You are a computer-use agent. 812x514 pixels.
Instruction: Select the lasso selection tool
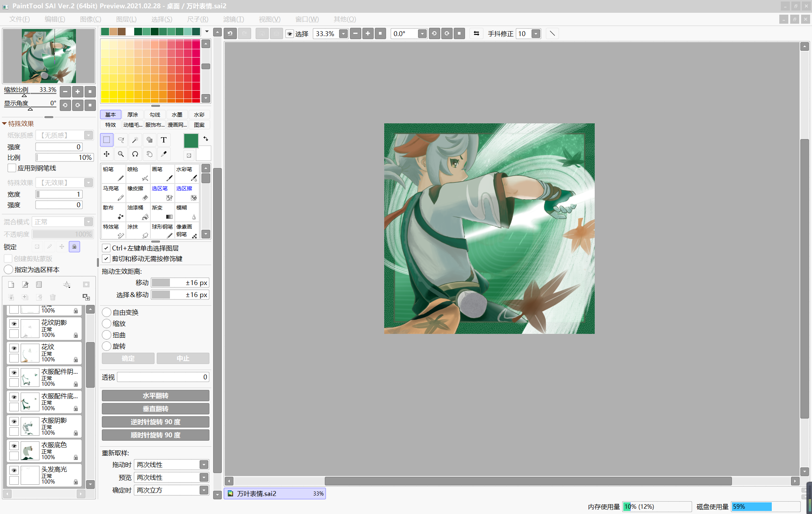pos(121,140)
